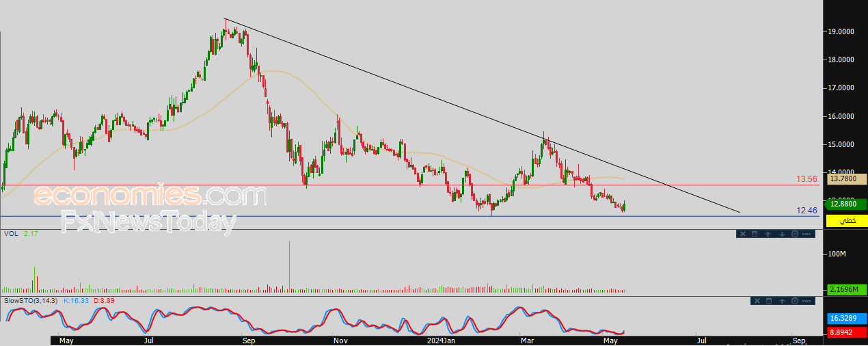This screenshot has width=868, height=346.
Task: Click the 2024Jan timeline label
Action: tap(440, 340)
